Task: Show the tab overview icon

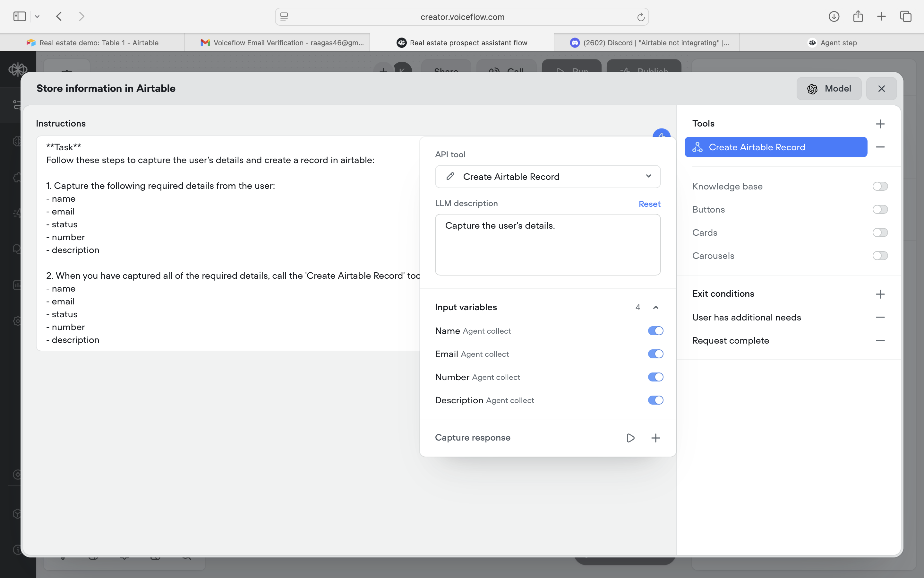Action: tap(906, 16)
